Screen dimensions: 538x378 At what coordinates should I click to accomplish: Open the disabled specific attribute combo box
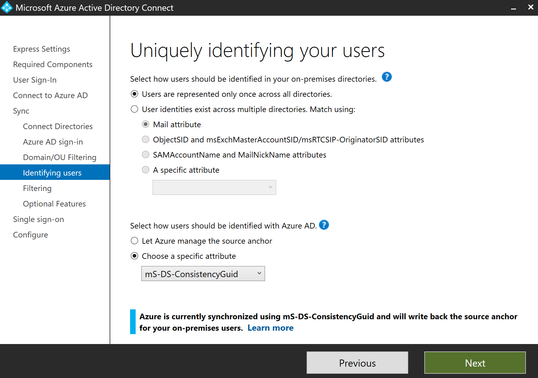[x=214, y=187]
